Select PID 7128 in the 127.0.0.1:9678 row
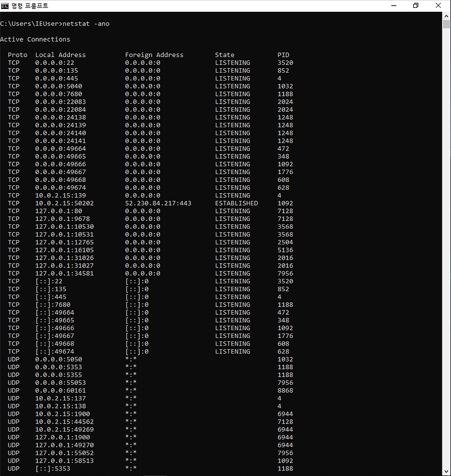Screen dimensions: 451x476 coord(285,219)
